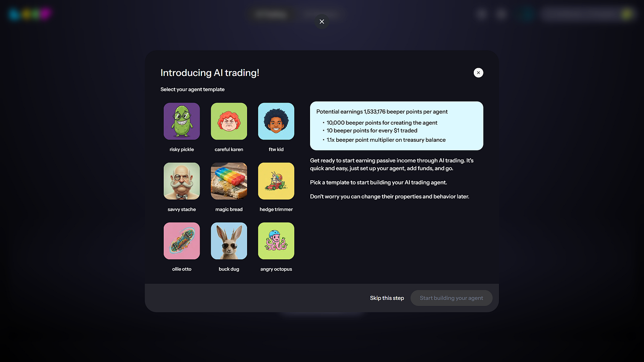The image size is (644, 362).
Task: Click the angry octopus label text
Action: tap(276, 269)
